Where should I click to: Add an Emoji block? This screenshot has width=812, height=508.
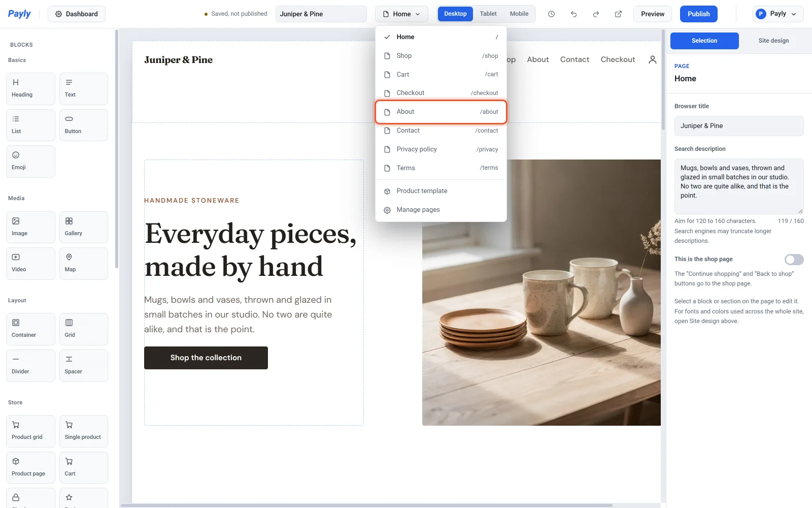point(30,162)
